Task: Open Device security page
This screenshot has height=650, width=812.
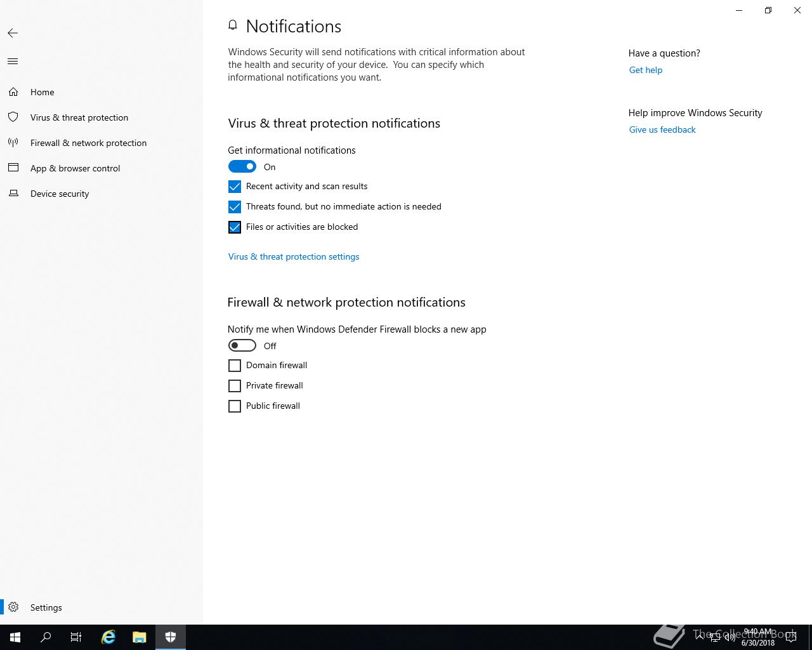Action: point(101,194)
